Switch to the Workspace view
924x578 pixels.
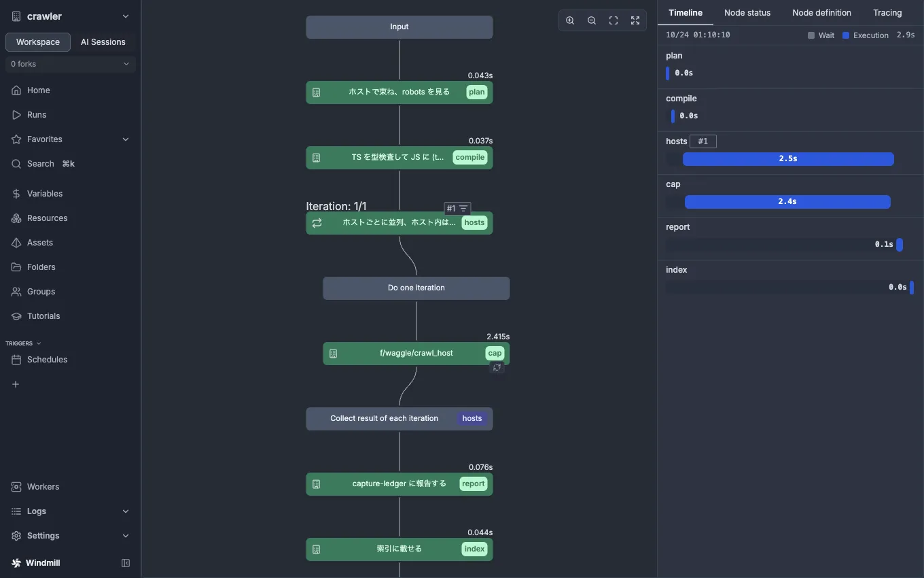click(x=38, y=42)
